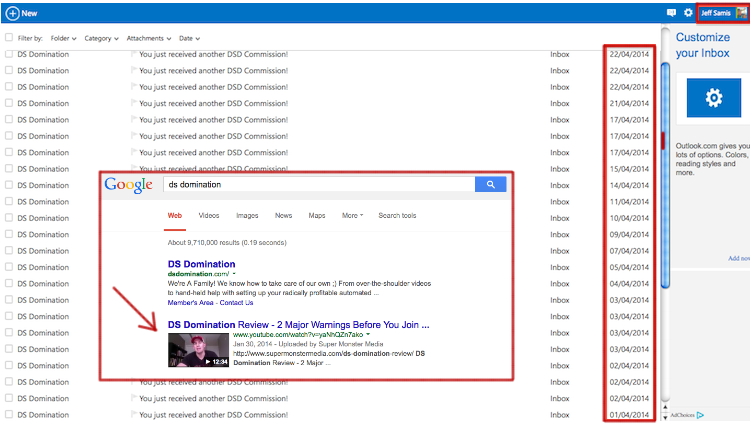Open DS Domination Review result link
Image resolution: width=750 pixels, height=425 pixels.
[298, 325]
